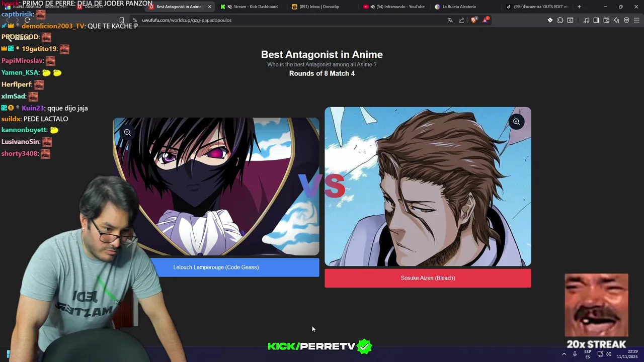Vote for Lelouch Lamperouge (Code Geass)

216,267
